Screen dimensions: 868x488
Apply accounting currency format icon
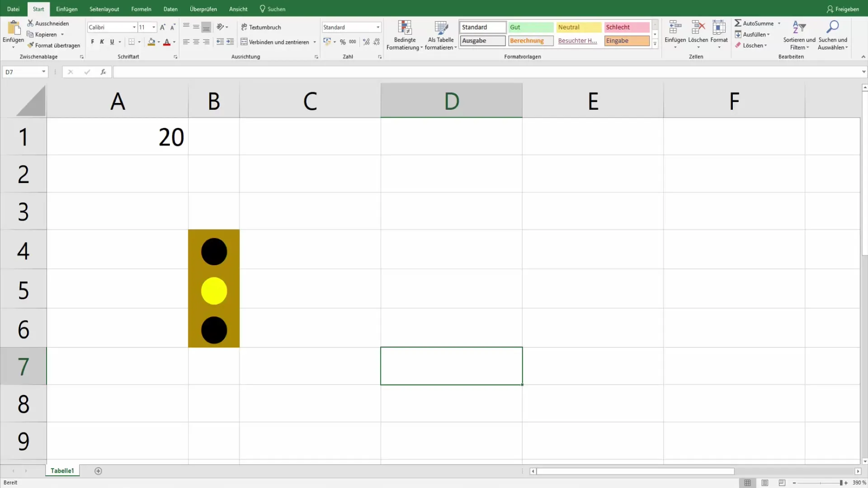tap(327, 42)
